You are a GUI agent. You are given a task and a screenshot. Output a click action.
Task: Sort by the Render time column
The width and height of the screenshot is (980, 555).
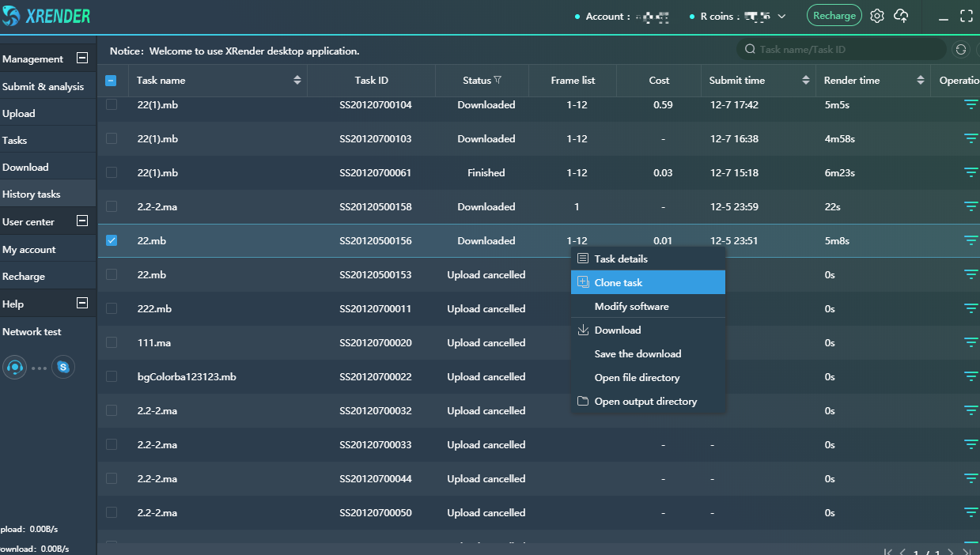point(920,80)
